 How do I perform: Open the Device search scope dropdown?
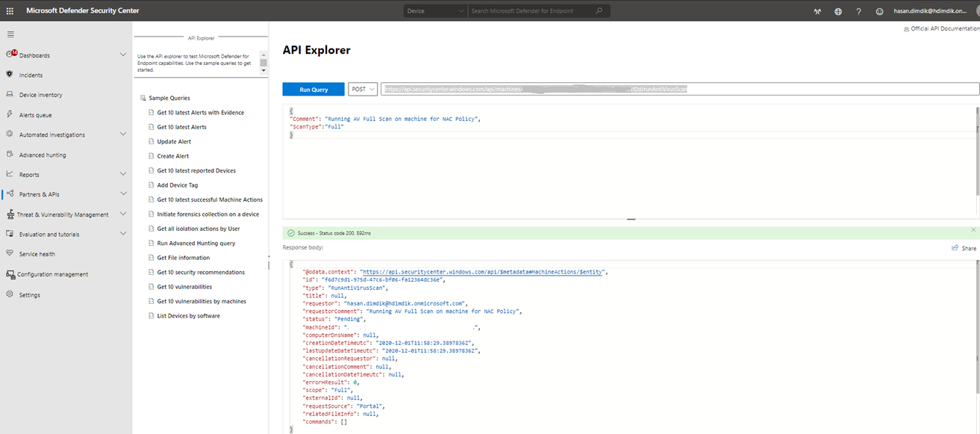(436, 11)
